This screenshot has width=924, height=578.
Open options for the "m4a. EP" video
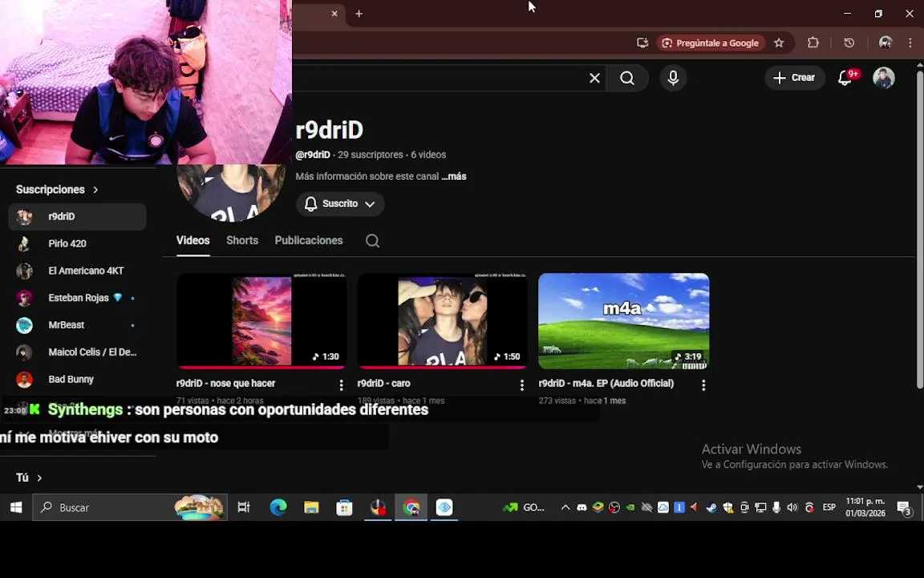[703, 385]
